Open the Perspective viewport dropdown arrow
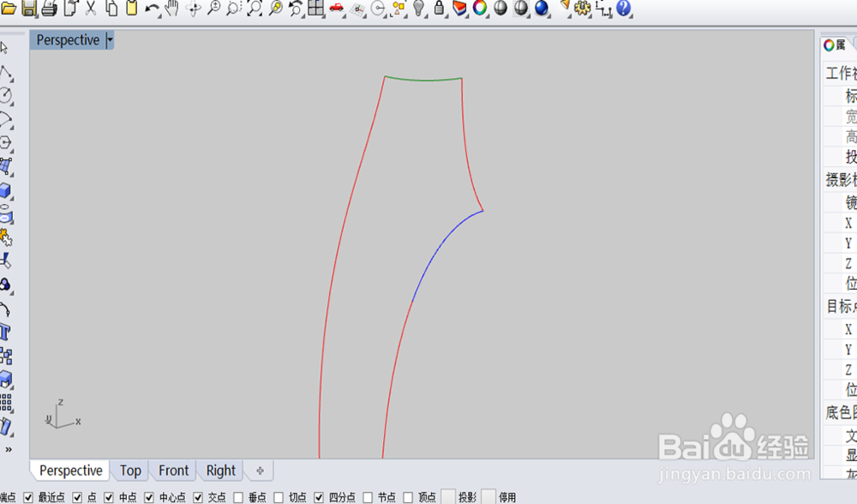 (x=110, y=40)
